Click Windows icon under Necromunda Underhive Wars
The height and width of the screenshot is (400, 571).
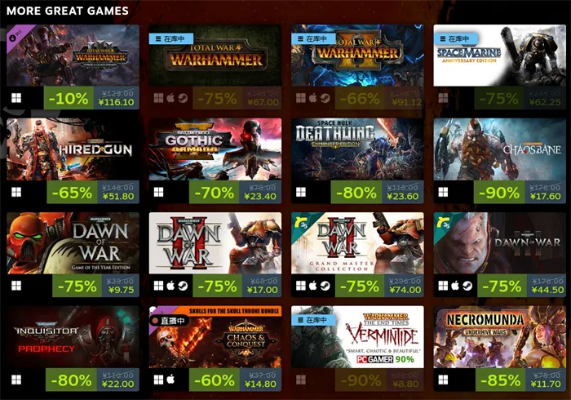[443, 380]
